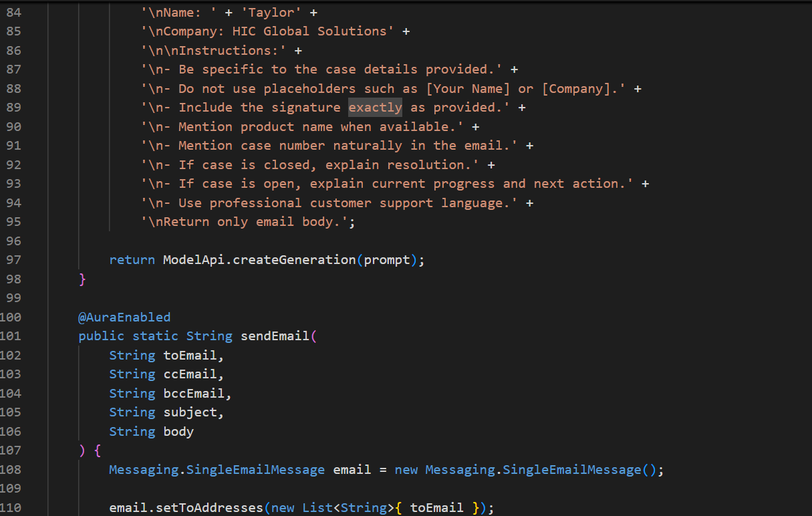Click the '[Your Name]' placeholder text in line 88

pyautogui.click(x=468, y=88)
